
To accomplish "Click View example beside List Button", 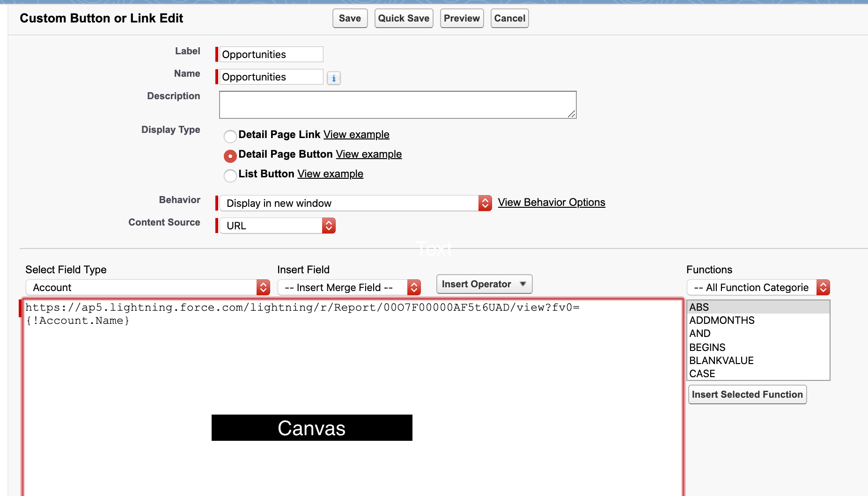I will 331,174.
